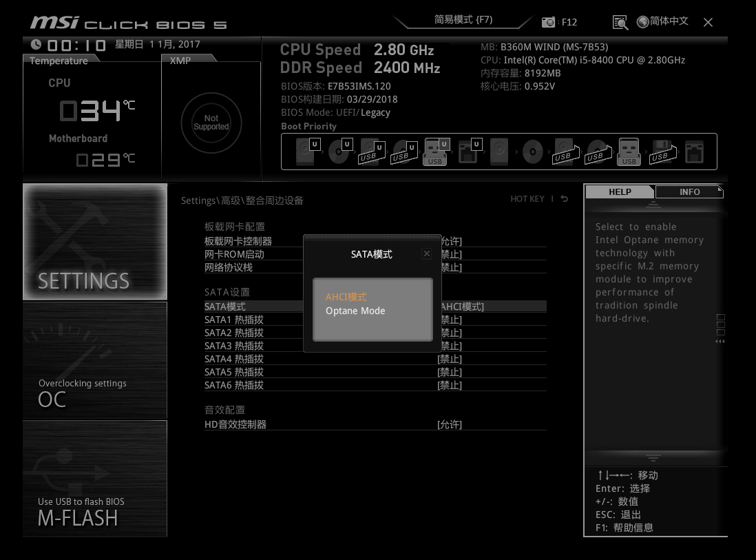Viewport: 756px width, 560px height.
Task: Pick the UEFI USB CD/DVD boot icon
Action: (404, 152)
